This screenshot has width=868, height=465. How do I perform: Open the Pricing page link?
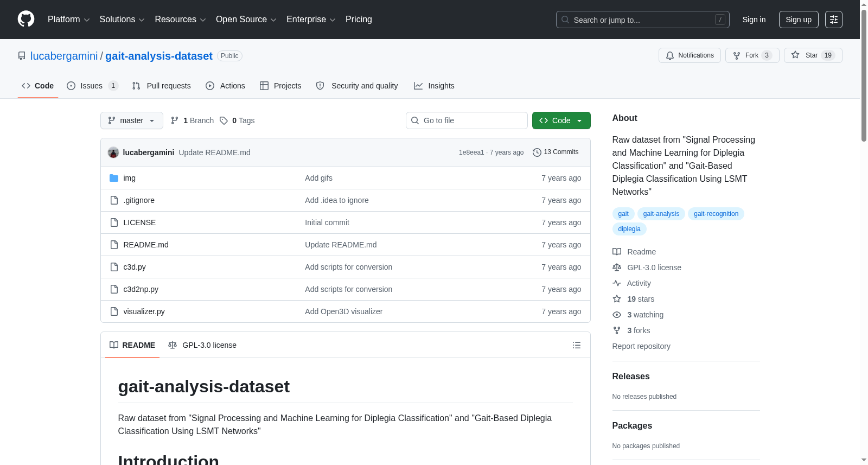[359, 20]
